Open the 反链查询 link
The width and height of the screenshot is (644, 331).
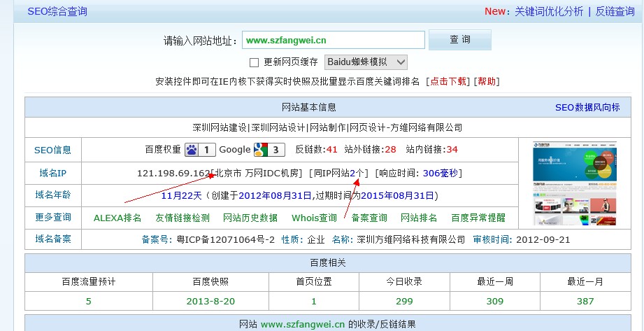(x=615, y=11)
